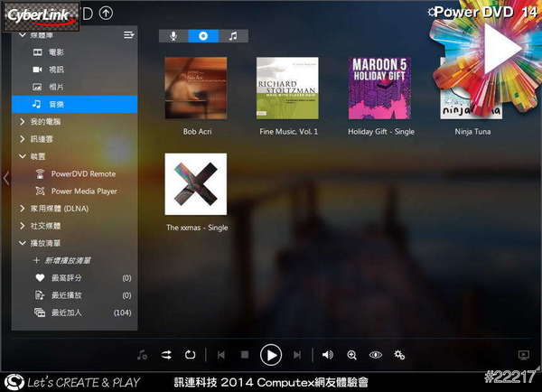Collapse the sidebar with the left edge arrow
The height and width of the screenshot is (392, 542).
(x=6, y=179)
